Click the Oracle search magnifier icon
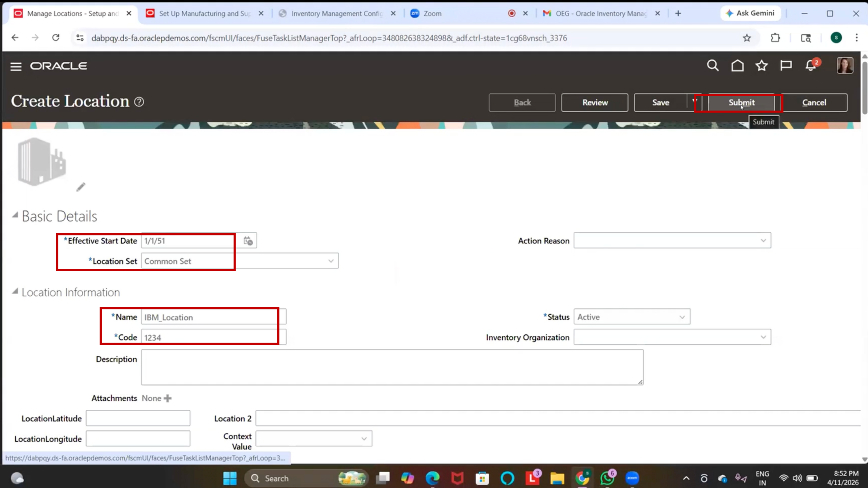The image size is (868, 488). (x=713, y=66)
